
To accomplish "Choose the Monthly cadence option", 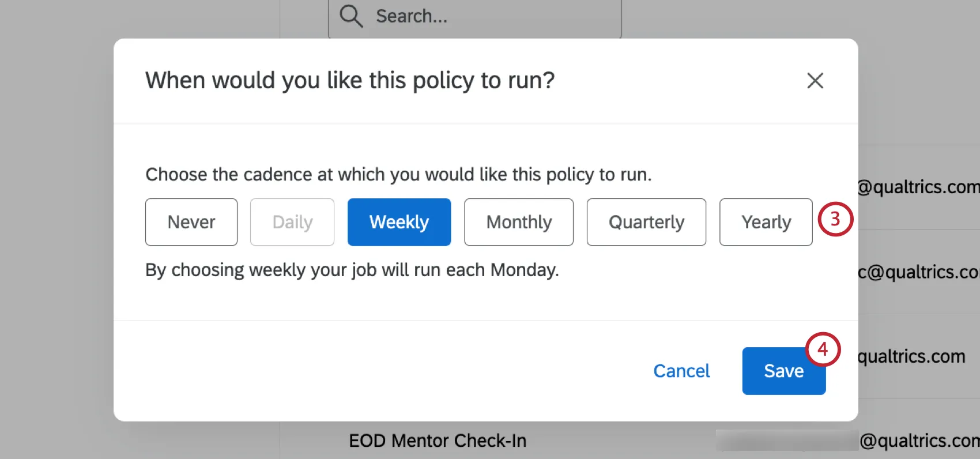I will point(518,222).
